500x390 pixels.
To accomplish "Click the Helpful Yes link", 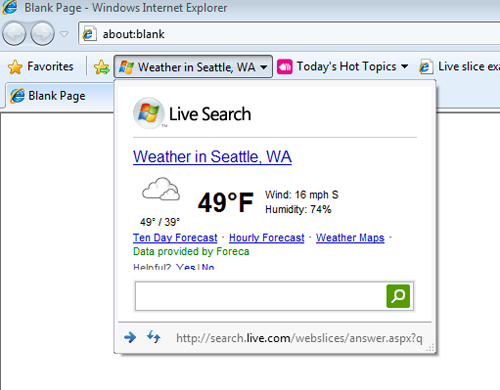I will [186, 267].
